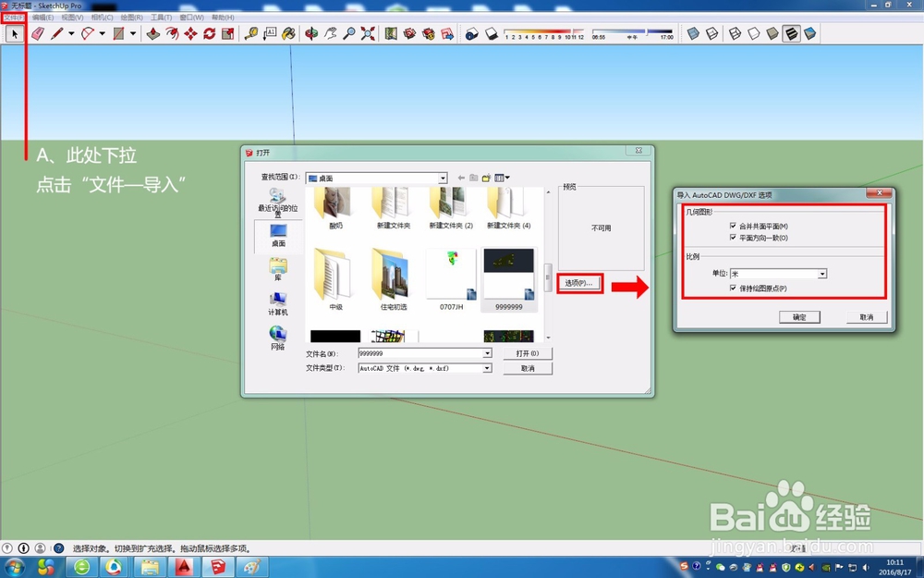The image size is (924, 578).
Task: Select the 0707JH file thumbnail
Action: [452, 279]
